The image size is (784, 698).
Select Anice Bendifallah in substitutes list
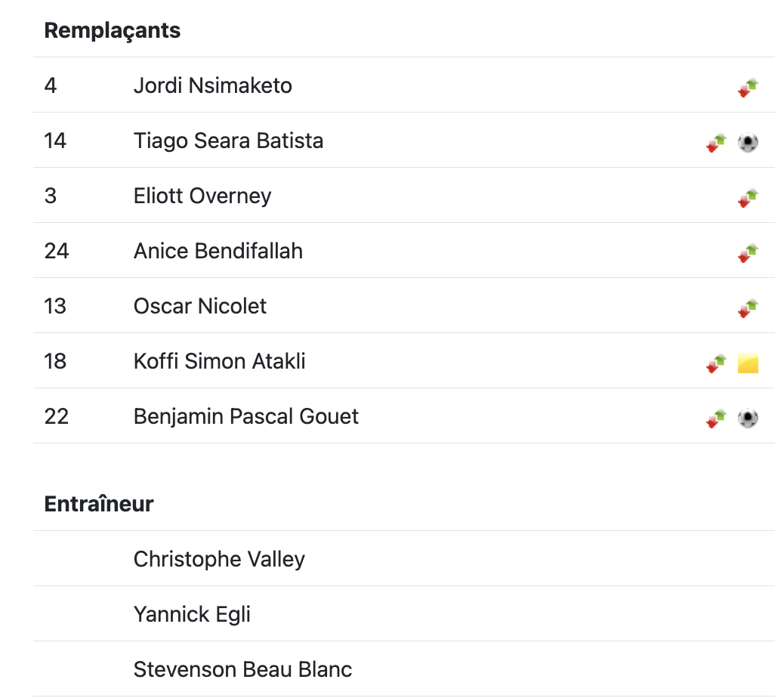[218, 251]
